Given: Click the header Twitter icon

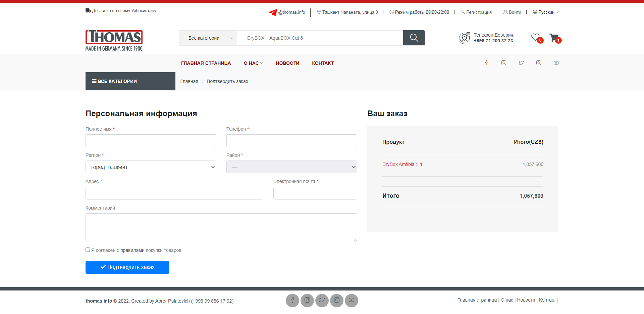Looking at the screenshot, I should click(521, 63).
